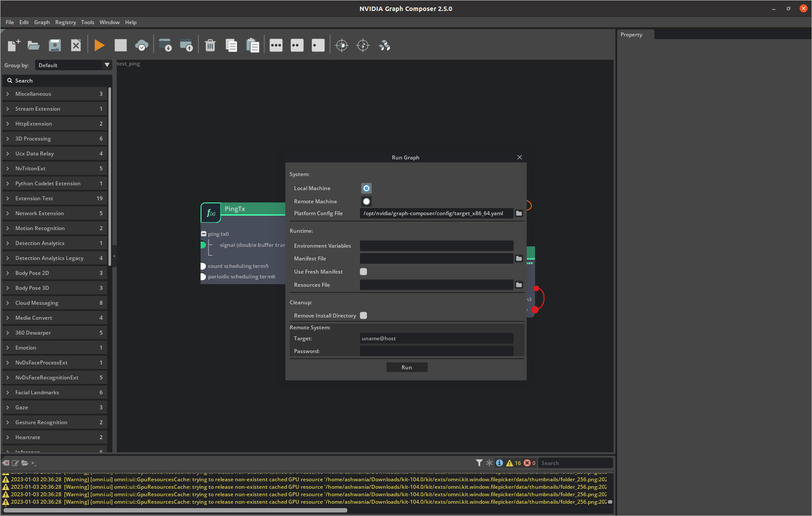Collapse the ping tx0 node section
The width and height of the screenshot is (812, 516).
[x=204, y=234]
